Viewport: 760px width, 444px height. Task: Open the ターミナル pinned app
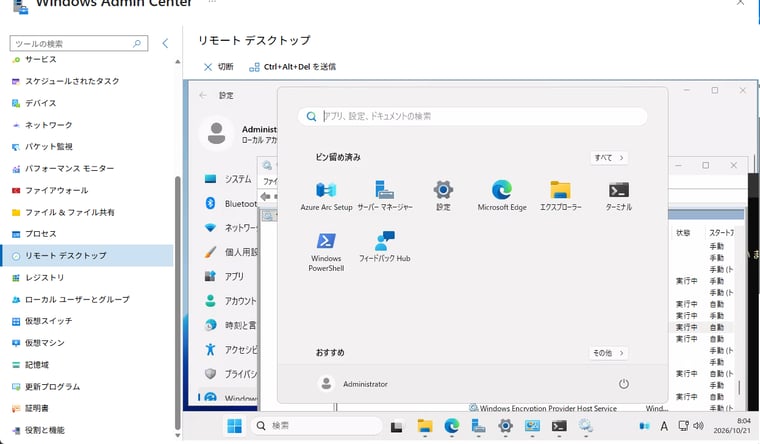[x=619, y=195]
